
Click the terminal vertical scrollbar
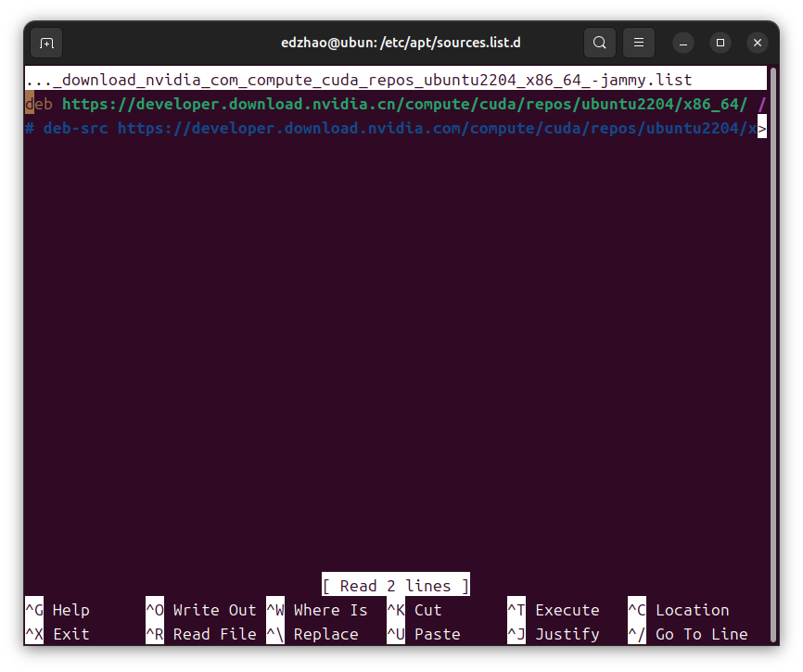(x=774, y=353)
